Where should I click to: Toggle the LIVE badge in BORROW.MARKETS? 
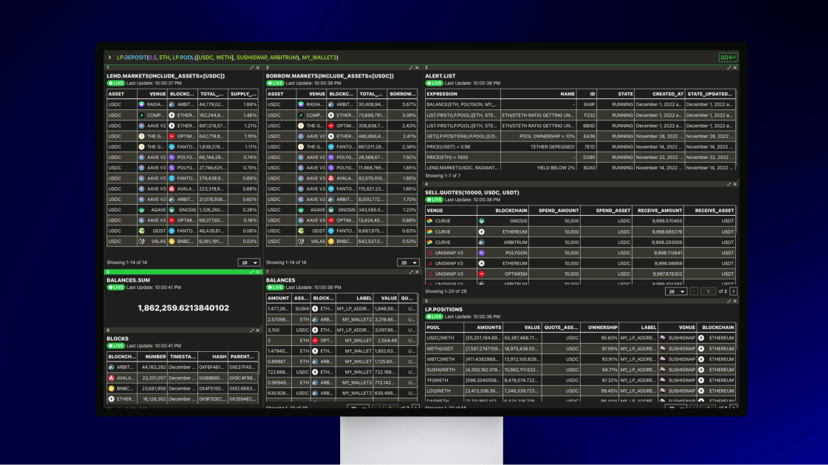coord(275,83)
